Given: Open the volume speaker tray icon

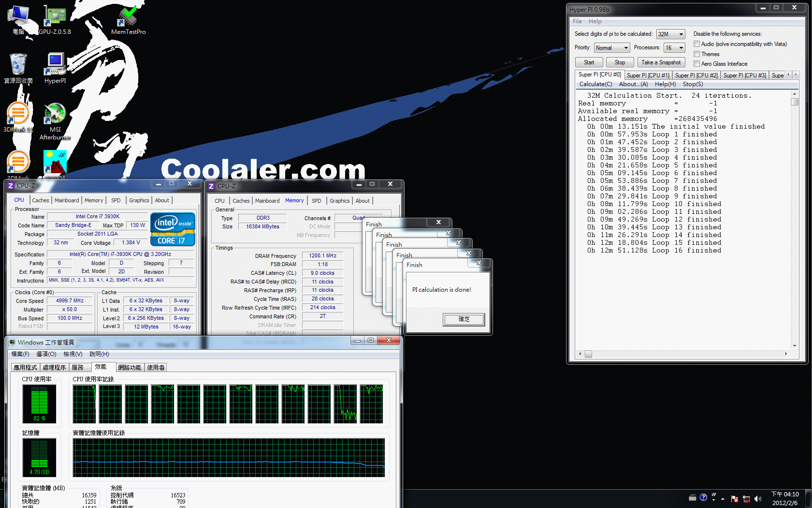Looking at the screenshot, I should point(757,499).
